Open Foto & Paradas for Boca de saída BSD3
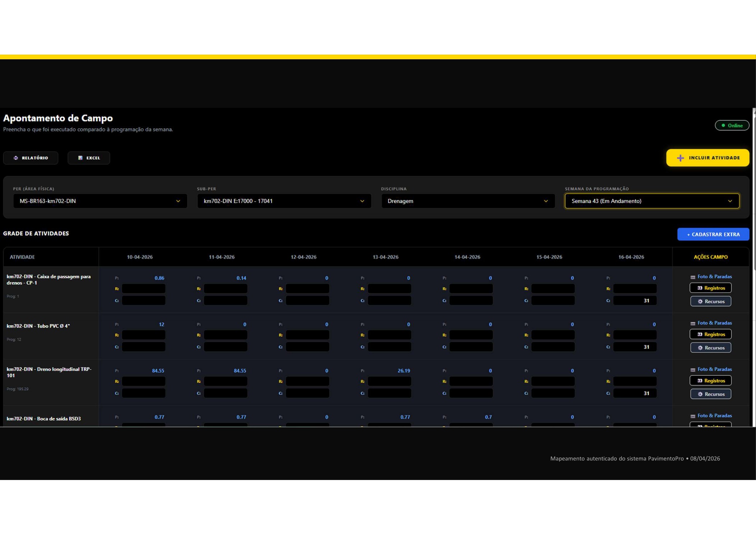Image resolution: width=756 pixels, height=535 pixels. [x=711, y=416]
